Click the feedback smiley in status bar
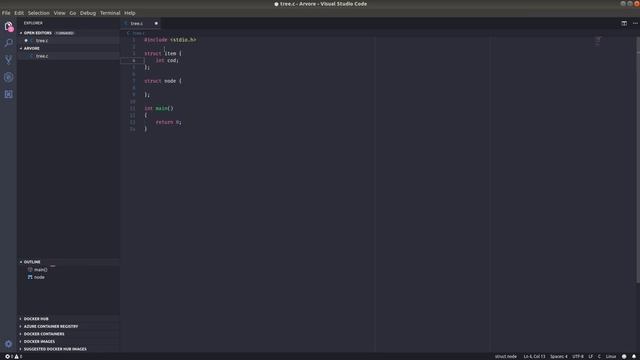The width and height of the screenshot is (640, 360). [624, 356]
